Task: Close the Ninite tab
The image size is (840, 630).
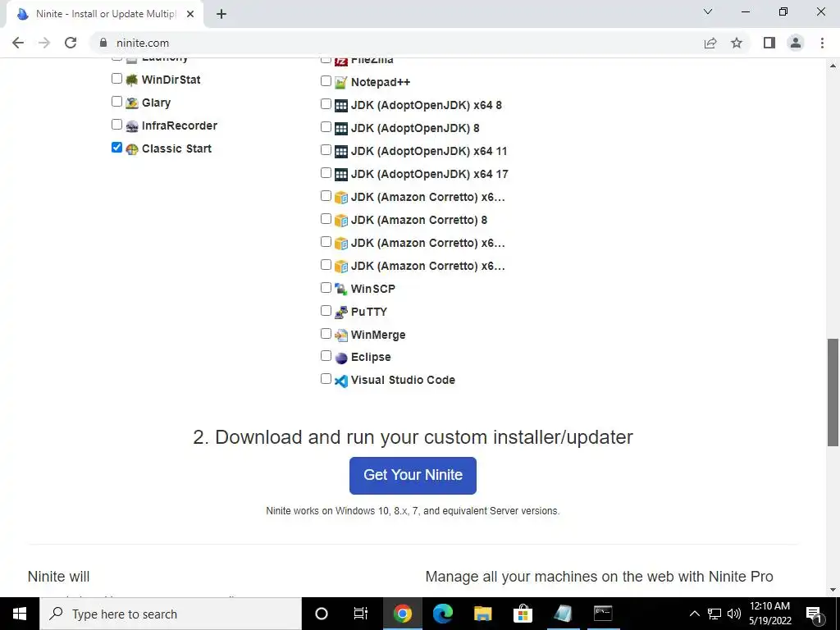Action: 190,14
